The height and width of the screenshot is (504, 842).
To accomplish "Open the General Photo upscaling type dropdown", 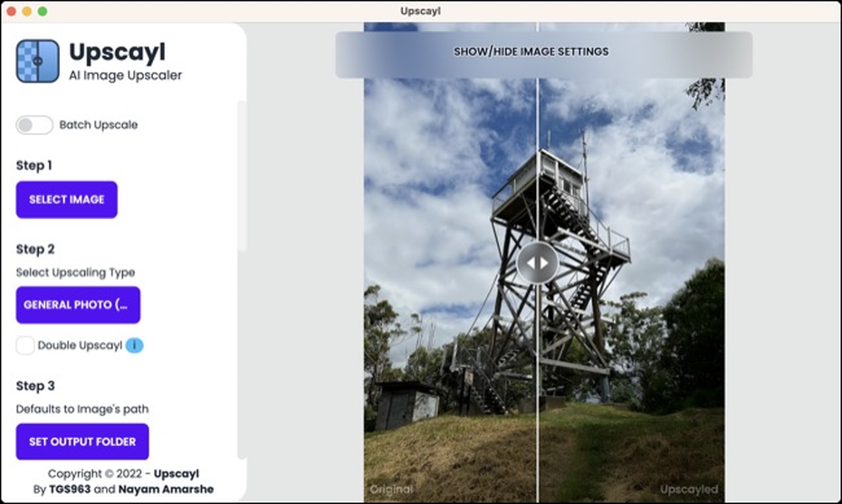I will pyautogui.click(x=78, y=305).
